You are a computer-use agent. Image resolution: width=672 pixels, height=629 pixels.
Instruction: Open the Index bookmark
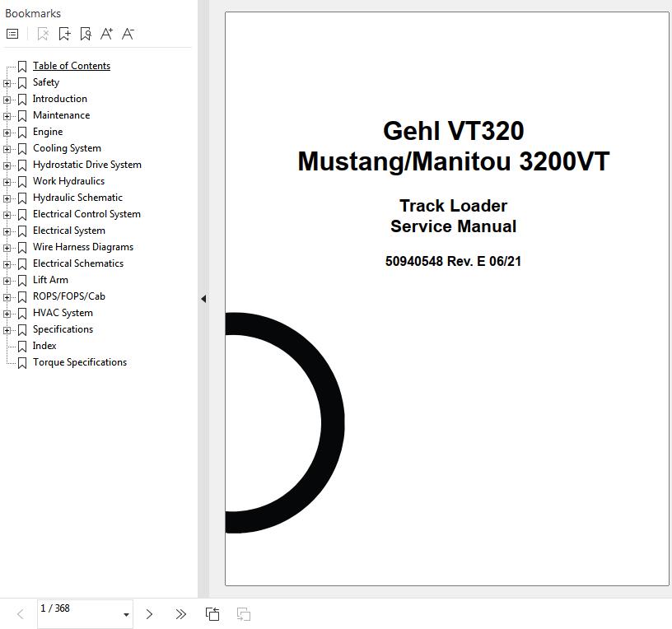[44, 345]
